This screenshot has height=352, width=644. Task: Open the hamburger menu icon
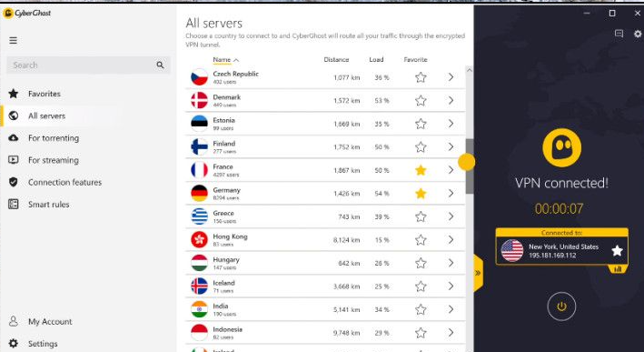[13, 40]
